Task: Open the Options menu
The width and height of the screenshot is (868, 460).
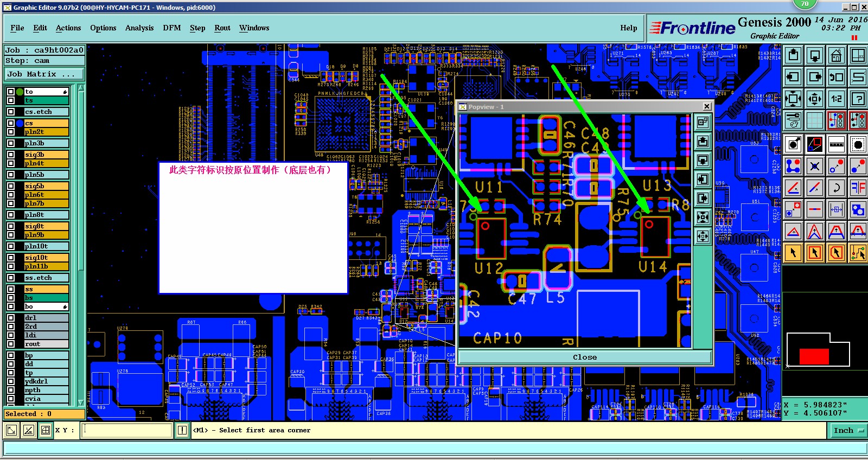Action: click(x=103, y=28)
